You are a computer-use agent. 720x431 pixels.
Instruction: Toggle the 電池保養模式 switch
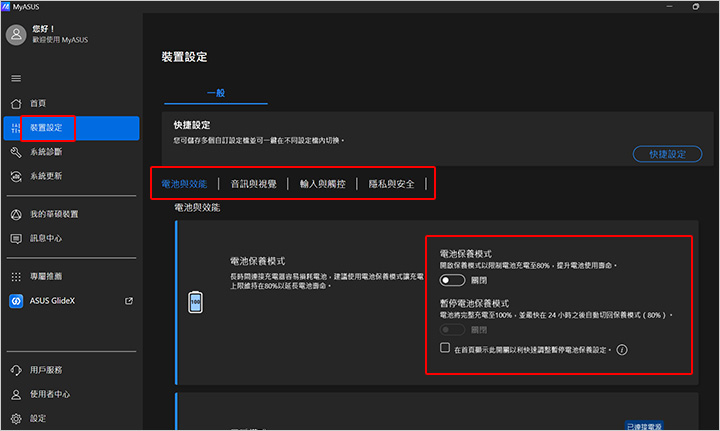point(452,280)
